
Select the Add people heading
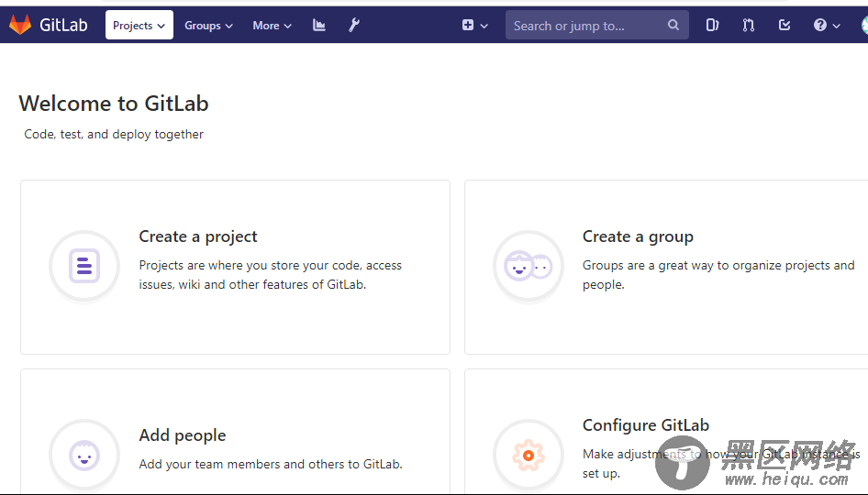182,435
